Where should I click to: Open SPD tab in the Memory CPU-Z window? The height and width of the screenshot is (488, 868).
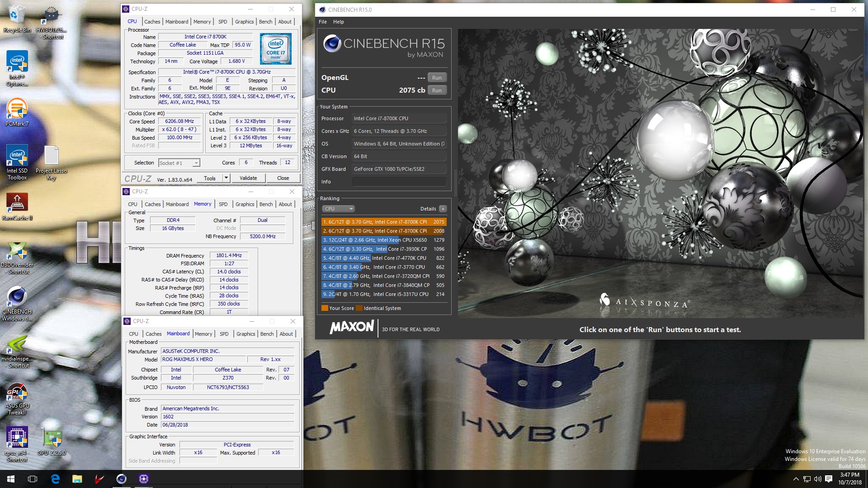point(223,204)
